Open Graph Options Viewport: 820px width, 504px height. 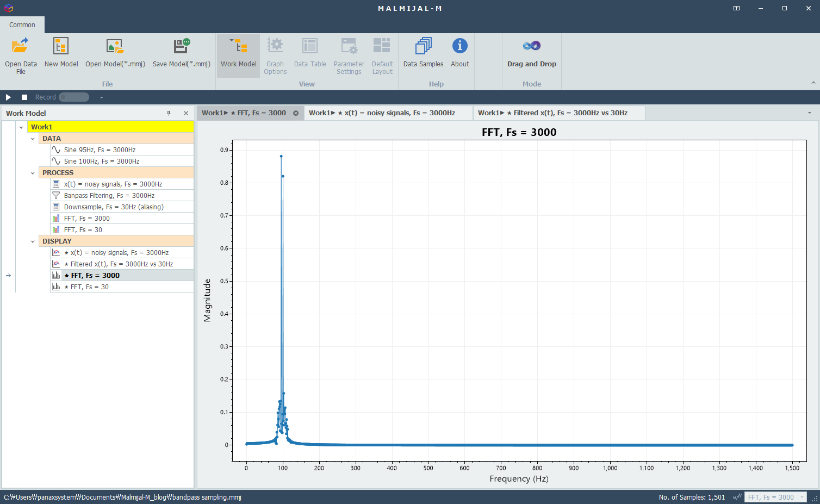pyautogui.click(x=275, y=55)
